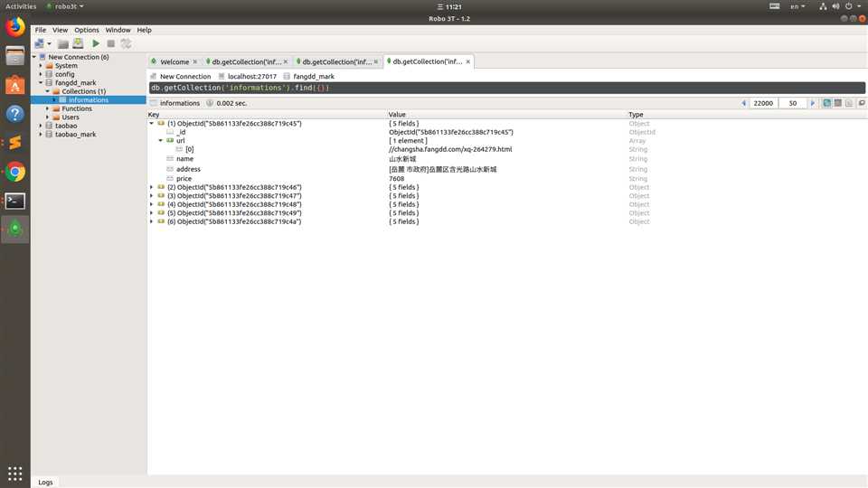Go to previous page of results
The image size is (868, 488).
743,103
